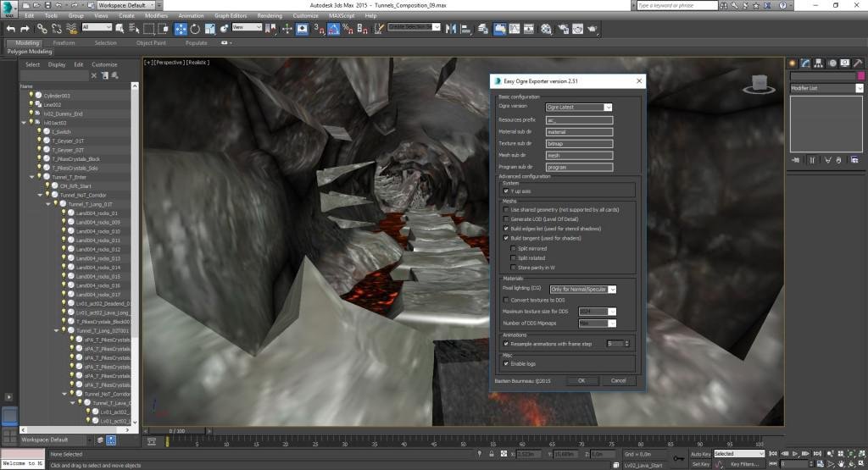868x470 pixels.
Task: Click the ViewCube in the viewport
Action: pyautogui.click(x=758, y=83)
